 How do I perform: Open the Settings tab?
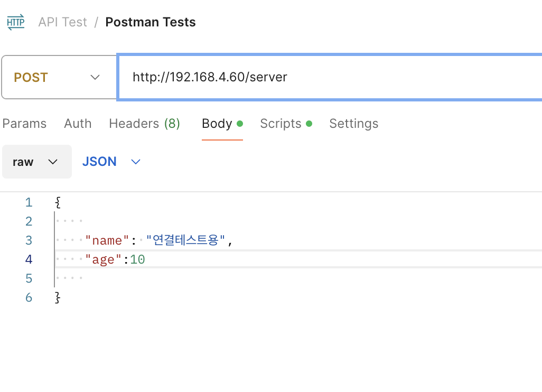tap(353, 124)
